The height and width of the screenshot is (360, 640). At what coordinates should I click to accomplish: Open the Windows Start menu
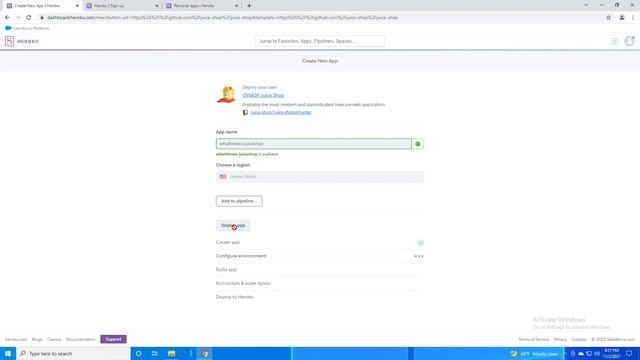pyautogui.click(x=8, y=353)
